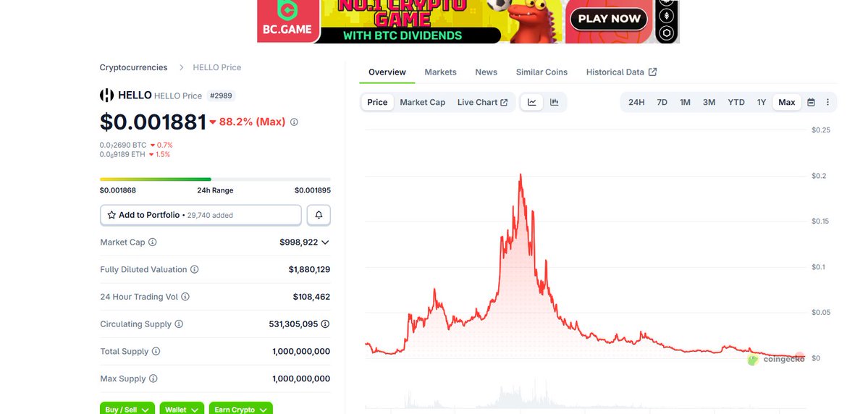The image size is (868, 414).
Task: Open the News tab
Action: 486,72
